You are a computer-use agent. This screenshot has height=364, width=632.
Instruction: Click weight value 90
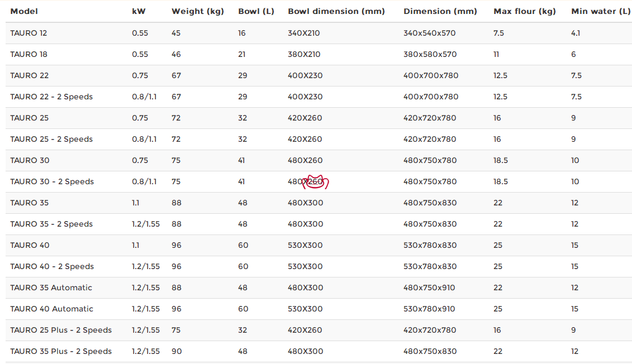pyautogui.click(x=177, y=351)
